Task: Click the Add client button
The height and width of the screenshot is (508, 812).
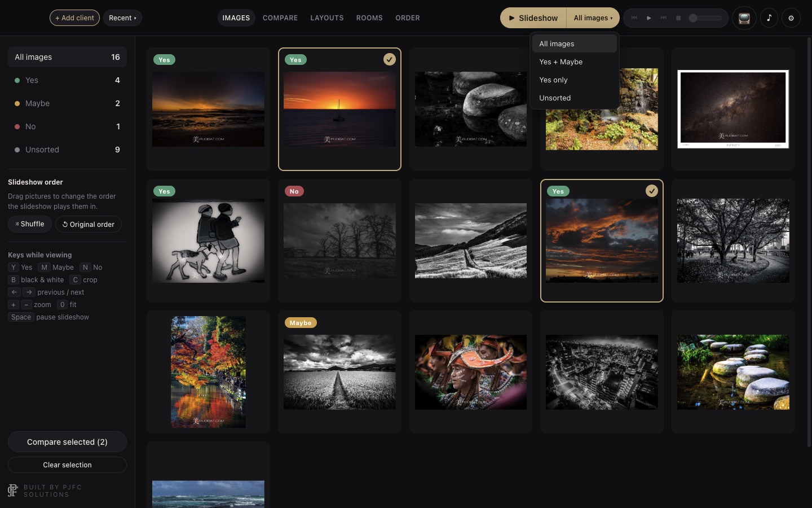Action: tap(74, 18)
